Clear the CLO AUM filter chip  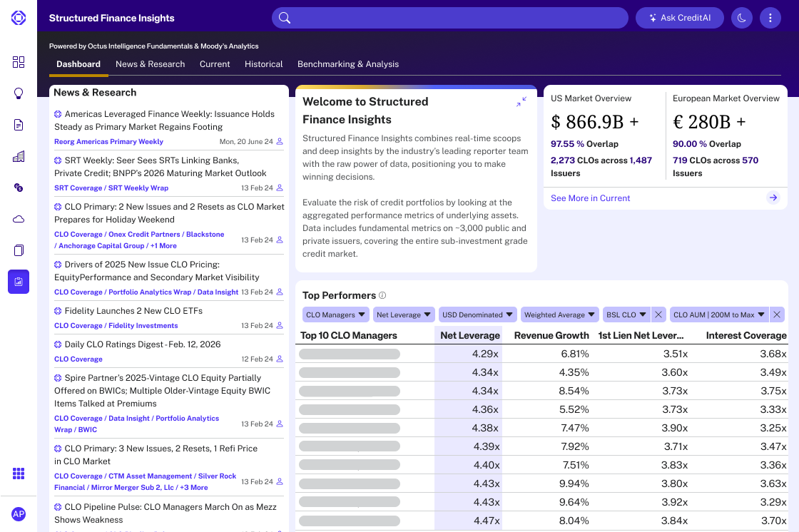(777, 314)
